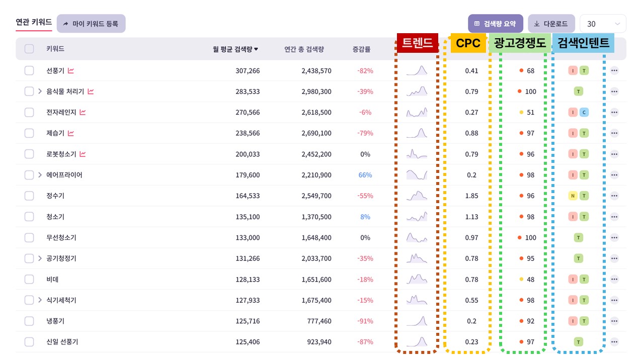Viewport: 644px width, 362px height.
Task: Expand the 음식물 처리기 keyword row
Action: (x=40, y=92)
